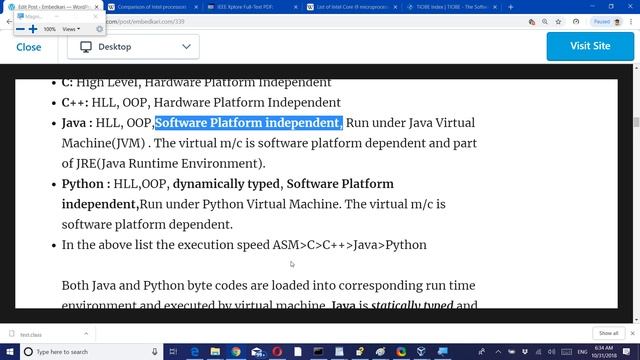The image size is (640, 360).
Task: Open File Explorer from taskbar
Action: tap(215, 351)
